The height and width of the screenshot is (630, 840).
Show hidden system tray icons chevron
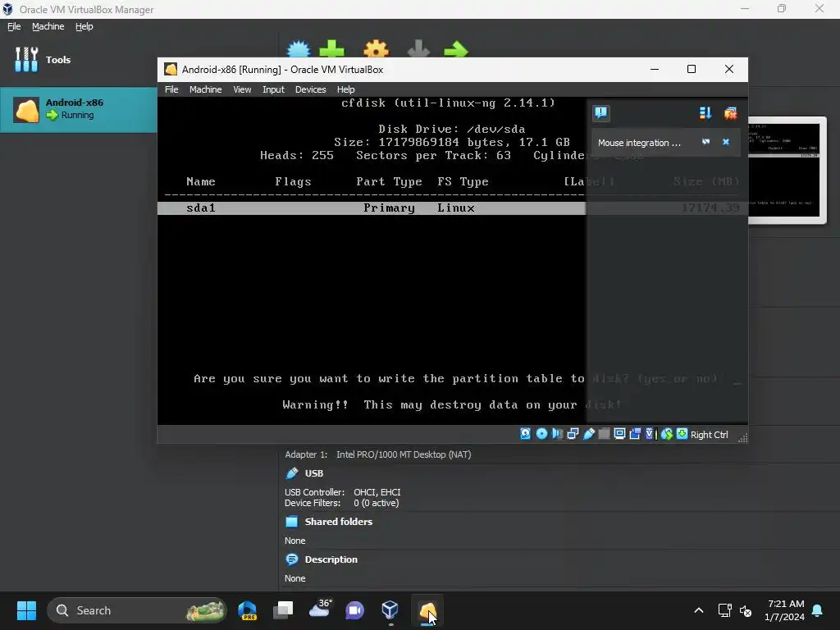coord(699,610)
